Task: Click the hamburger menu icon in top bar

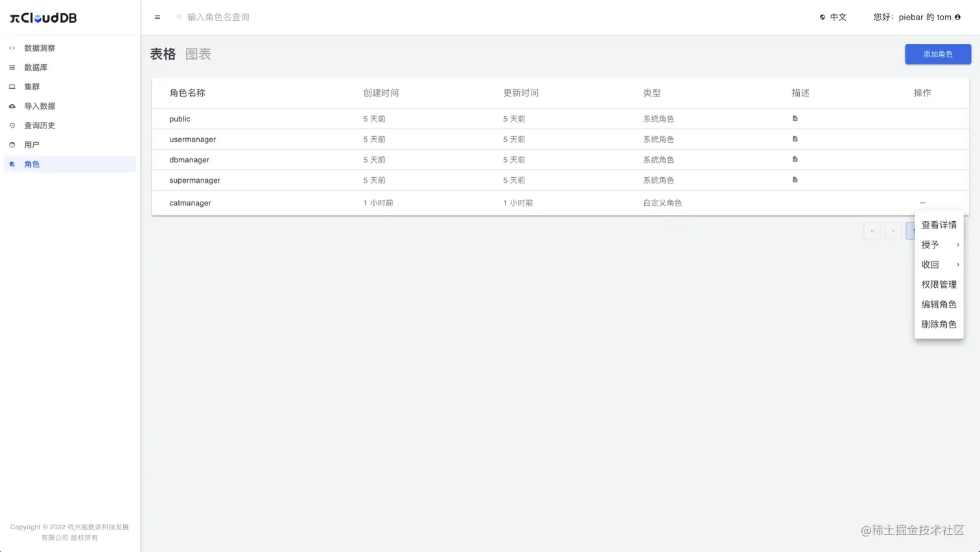Action: tap(157, 18)
